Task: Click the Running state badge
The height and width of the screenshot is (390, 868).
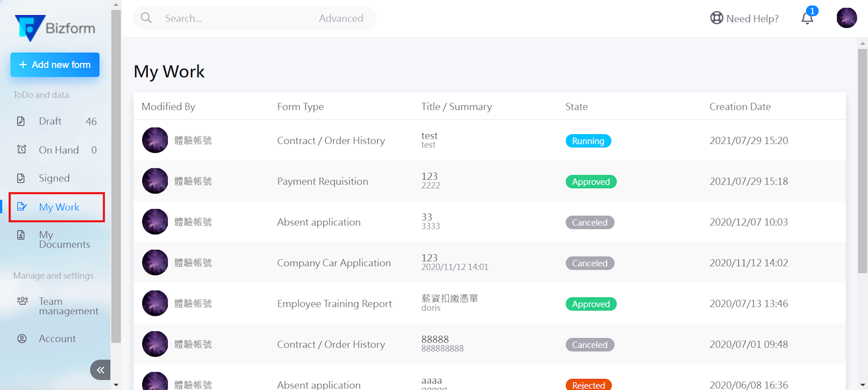Action: 588,141
